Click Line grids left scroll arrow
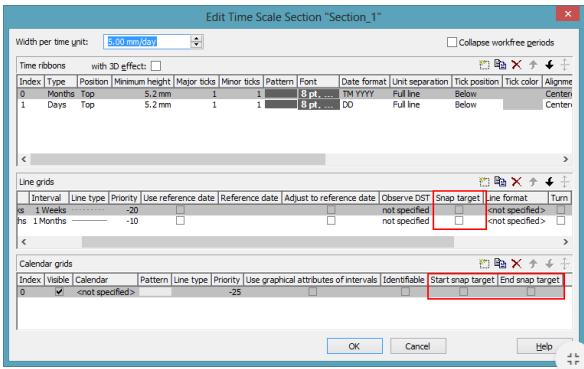Screen dimensions: 584x369 pos(24,242)
